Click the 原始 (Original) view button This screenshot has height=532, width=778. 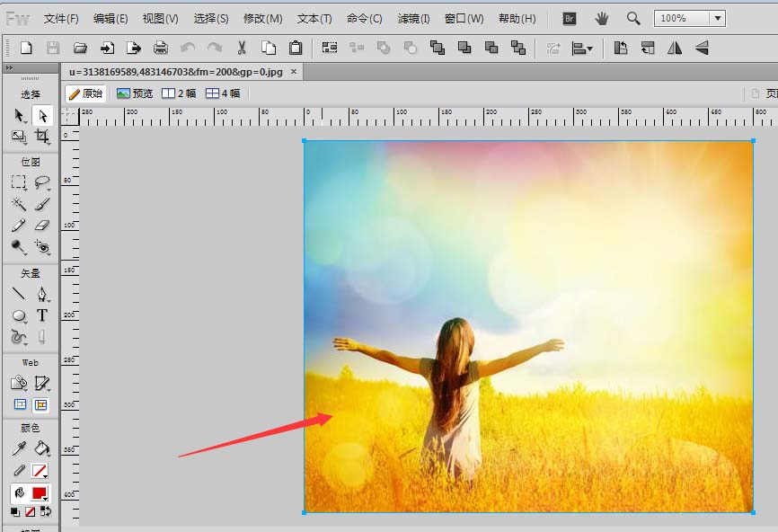(x=85, y=93)
